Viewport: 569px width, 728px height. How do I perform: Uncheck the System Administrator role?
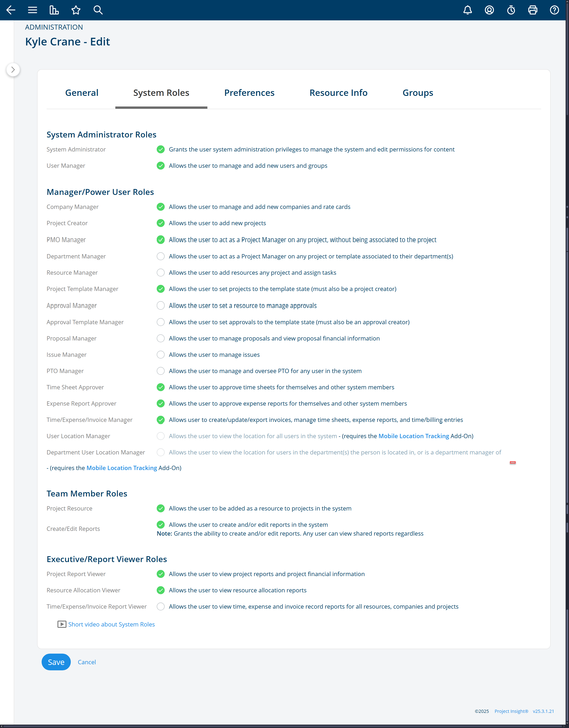click(161, 149)
